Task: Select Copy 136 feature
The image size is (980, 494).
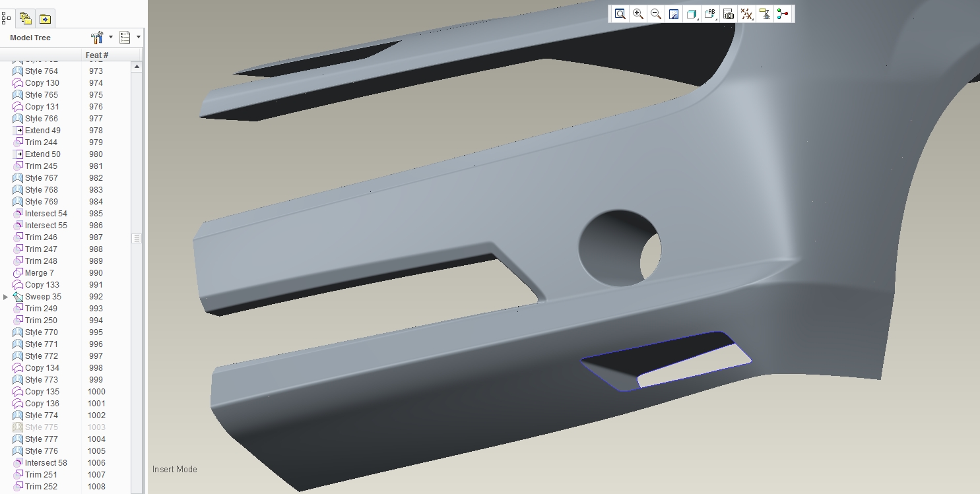Action: coord(42,404)
